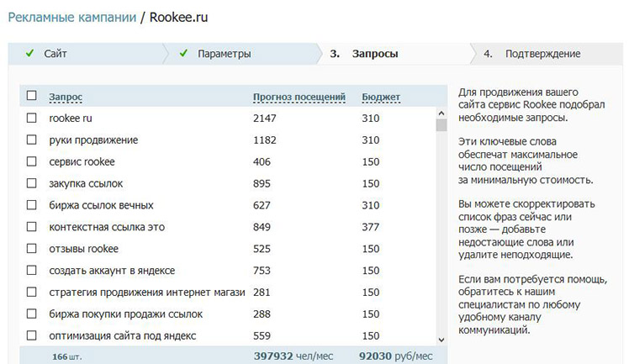
Task: Click visits forecast value '1182'
Action: click(x=265, y=140)
